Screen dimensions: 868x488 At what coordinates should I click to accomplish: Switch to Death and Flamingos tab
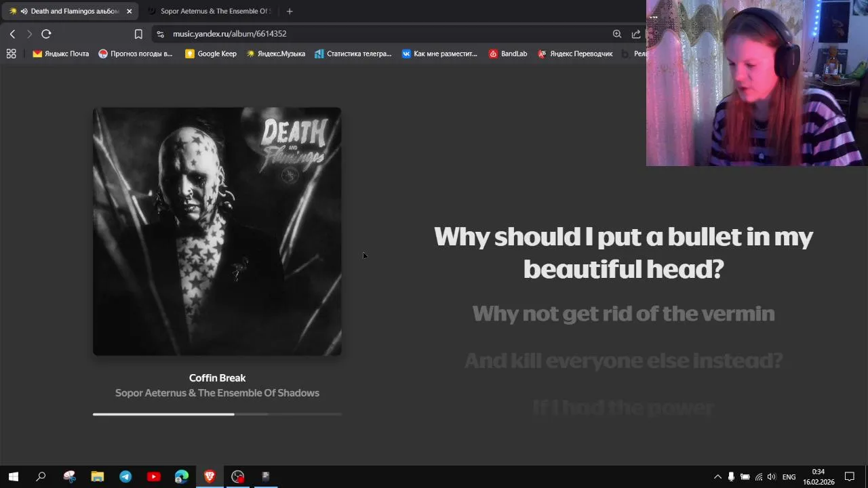pos(70,11)
